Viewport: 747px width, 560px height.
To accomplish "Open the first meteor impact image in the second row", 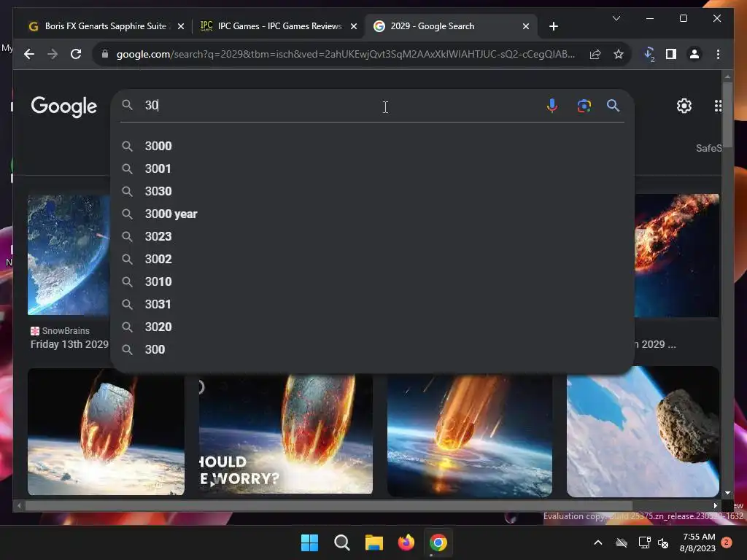I will [x=106, y=432].
